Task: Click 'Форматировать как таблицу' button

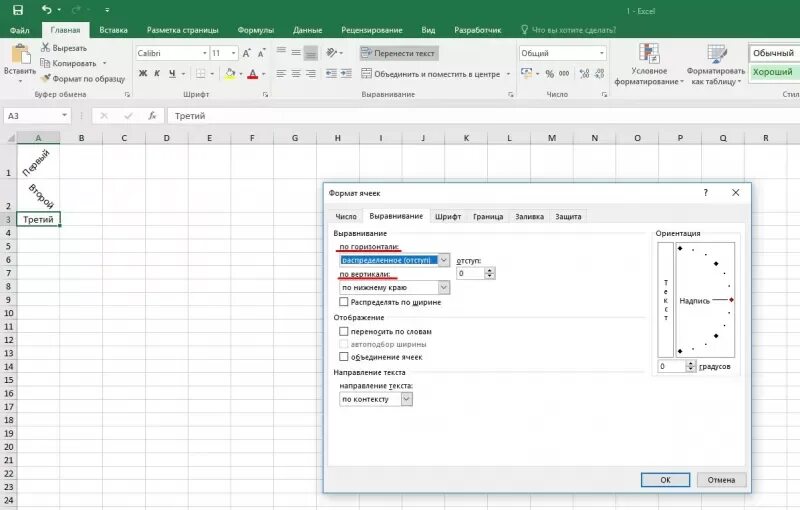Action: 715,64
